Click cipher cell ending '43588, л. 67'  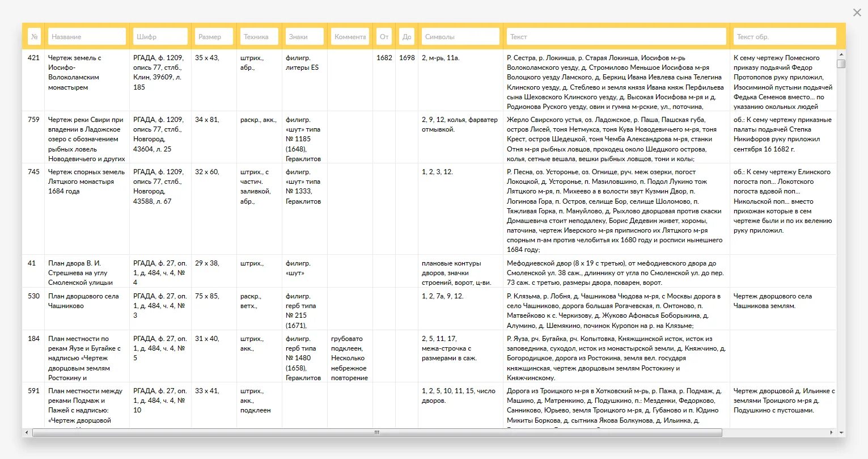click(x=159, y=187)
